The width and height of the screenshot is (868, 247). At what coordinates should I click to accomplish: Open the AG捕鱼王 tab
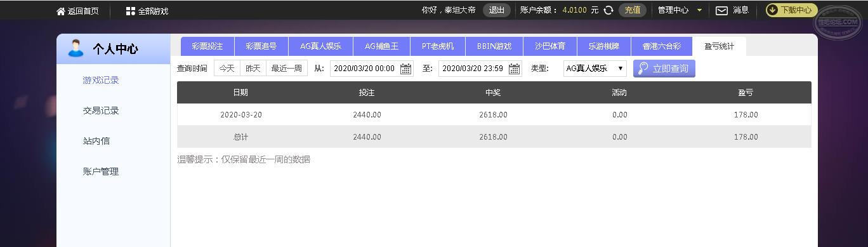[381, 46]
